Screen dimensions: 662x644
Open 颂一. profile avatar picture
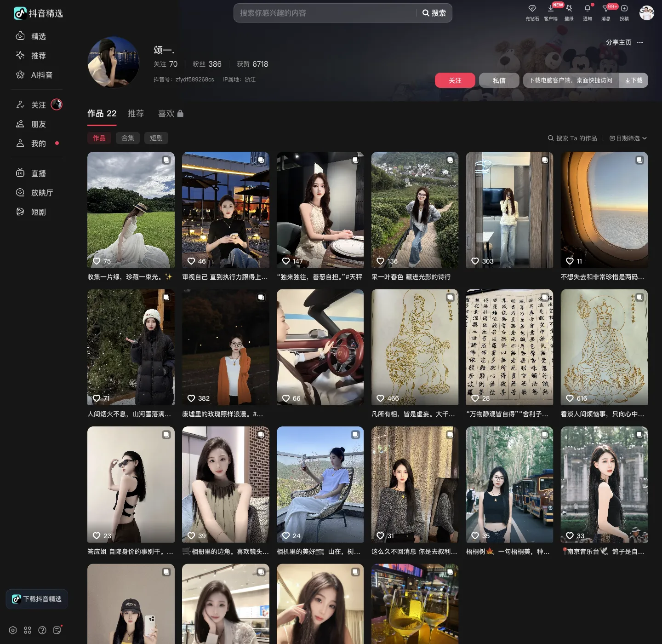(114, 62)
